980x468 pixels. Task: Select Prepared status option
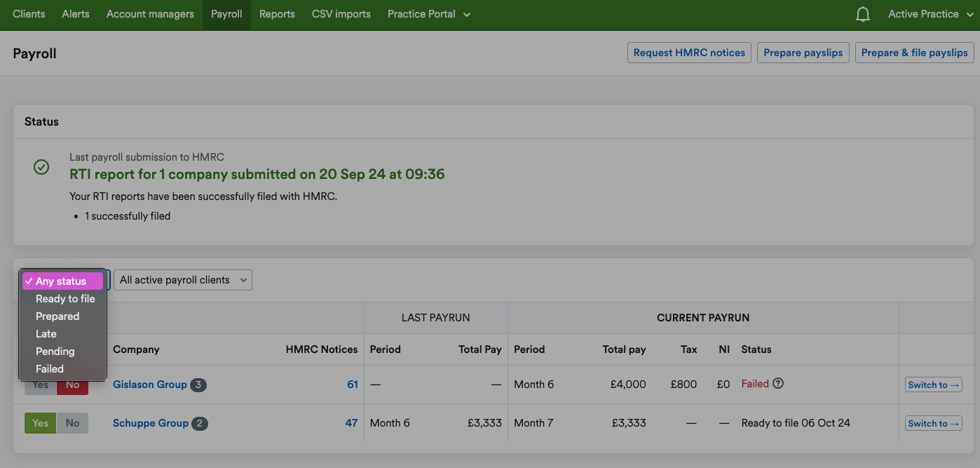(x=62, y=316)
